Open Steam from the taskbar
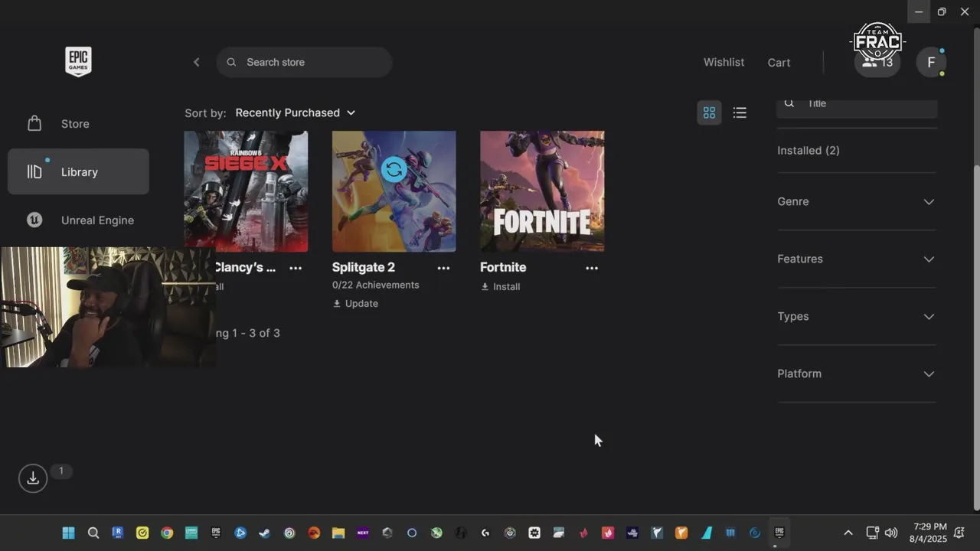Screen dimensions: 980x551 pos(265,533)
